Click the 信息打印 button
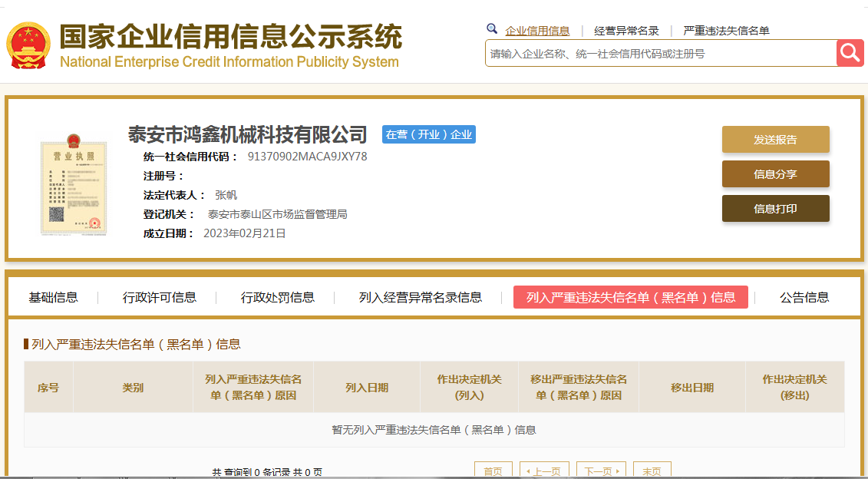Image resolution: width=868 pixels, height=479 pixels. click(x=776, y=208)
